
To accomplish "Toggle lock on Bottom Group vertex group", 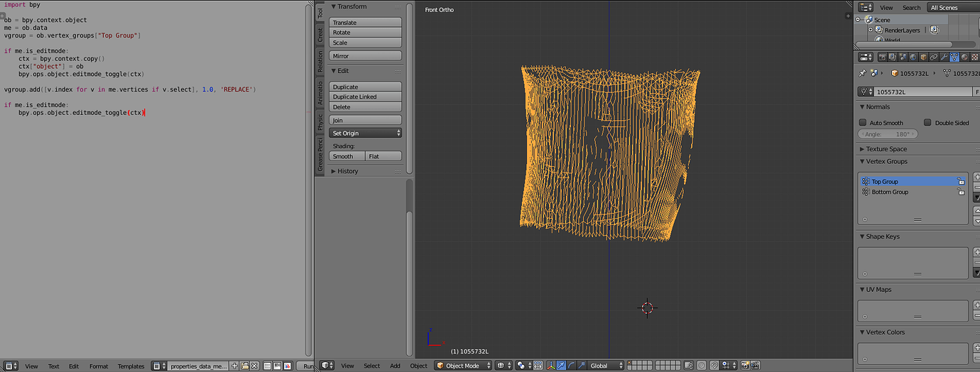I will (961, 192).
